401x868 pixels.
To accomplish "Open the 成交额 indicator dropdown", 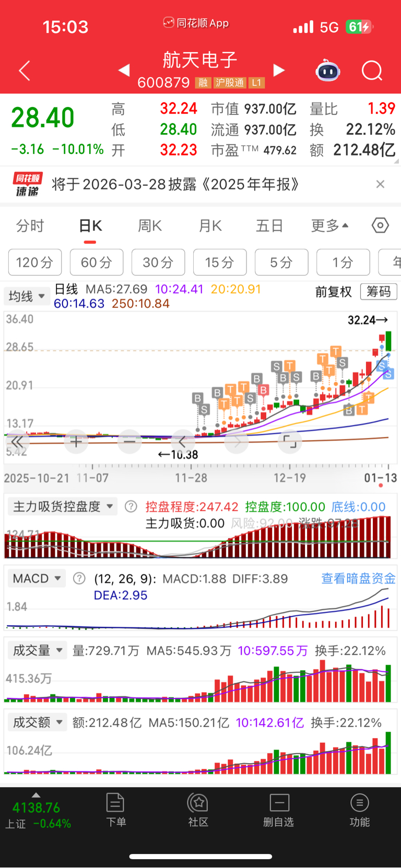I will [x=38, y=722].
